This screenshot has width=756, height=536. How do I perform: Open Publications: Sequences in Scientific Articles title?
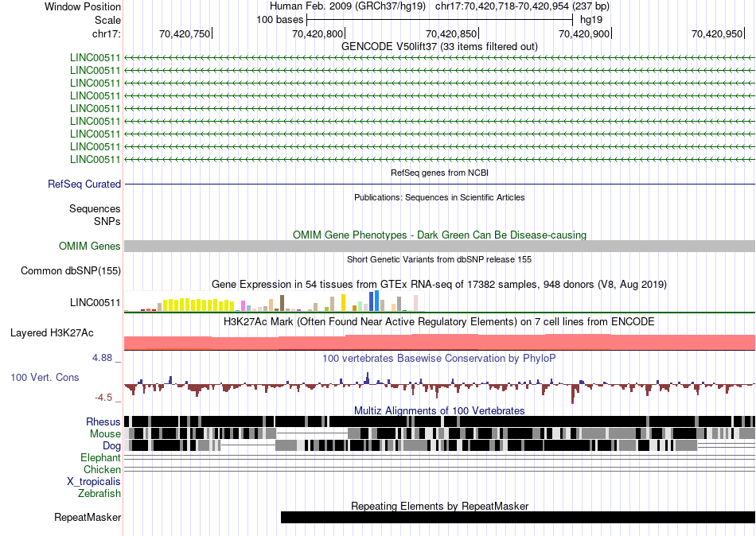[439, 197]
